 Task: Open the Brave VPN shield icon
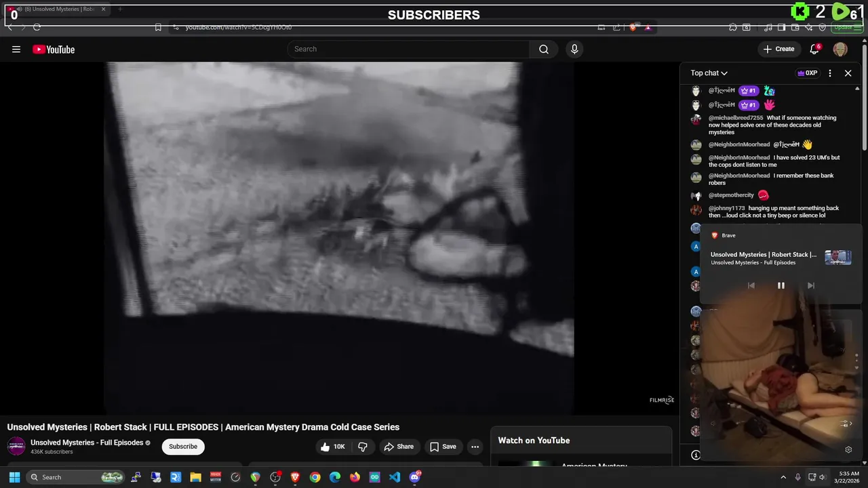tap(822, 27)
